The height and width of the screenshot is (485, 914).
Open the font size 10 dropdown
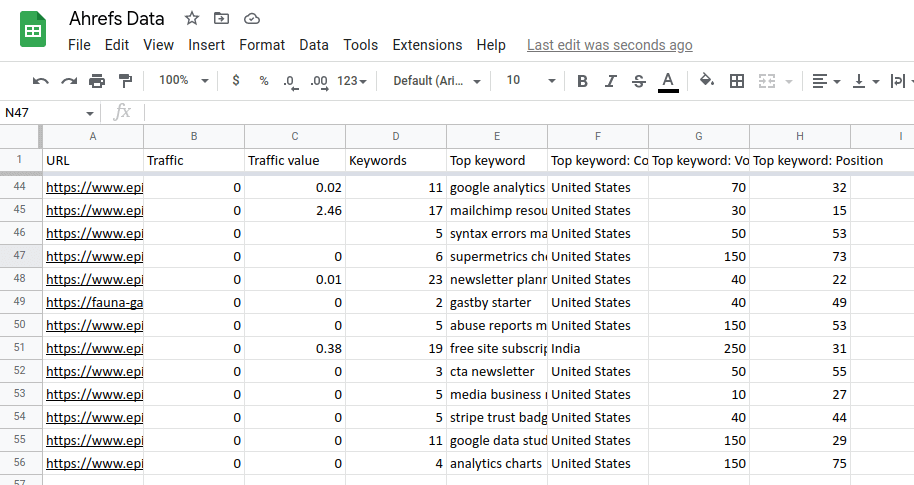530,80
